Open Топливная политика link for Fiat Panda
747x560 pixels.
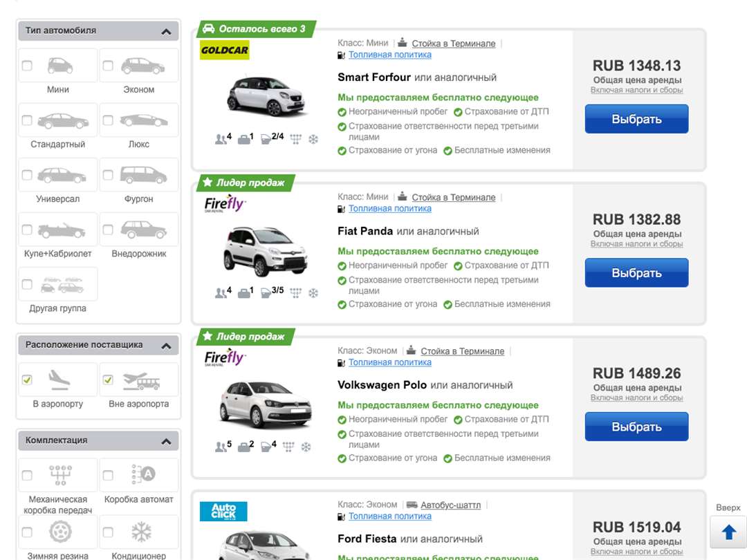[389, 208]
